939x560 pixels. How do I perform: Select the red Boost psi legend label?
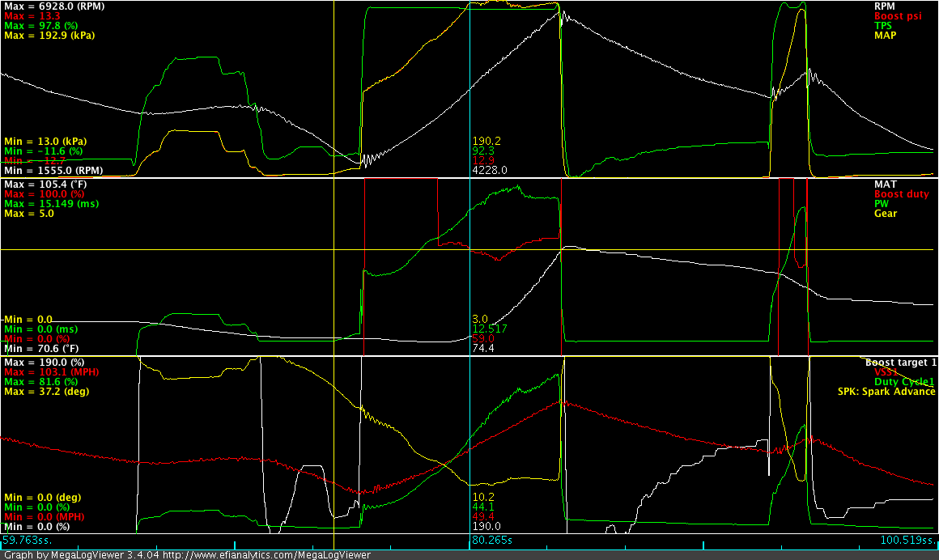coord(911,16)
